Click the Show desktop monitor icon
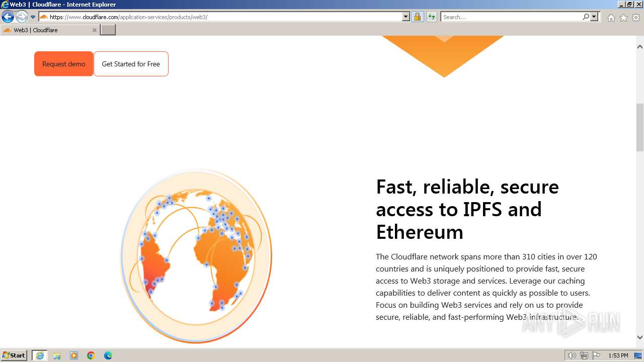Screen dimensions: 644x362 click(x=638, y=355)
